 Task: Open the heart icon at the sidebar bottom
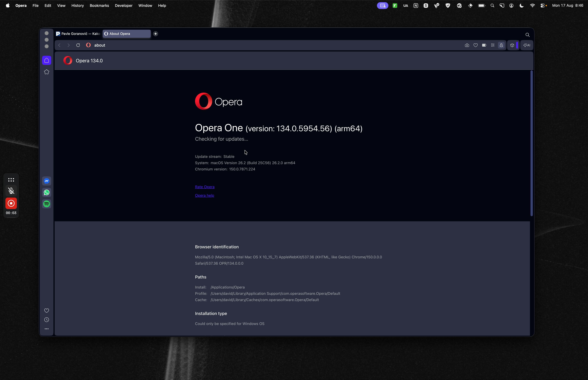47,311
